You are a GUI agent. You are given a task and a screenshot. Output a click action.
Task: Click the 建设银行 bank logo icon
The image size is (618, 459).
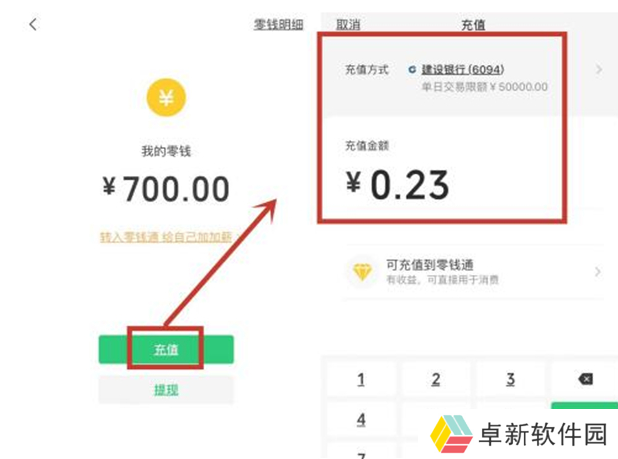click(412, 70)
